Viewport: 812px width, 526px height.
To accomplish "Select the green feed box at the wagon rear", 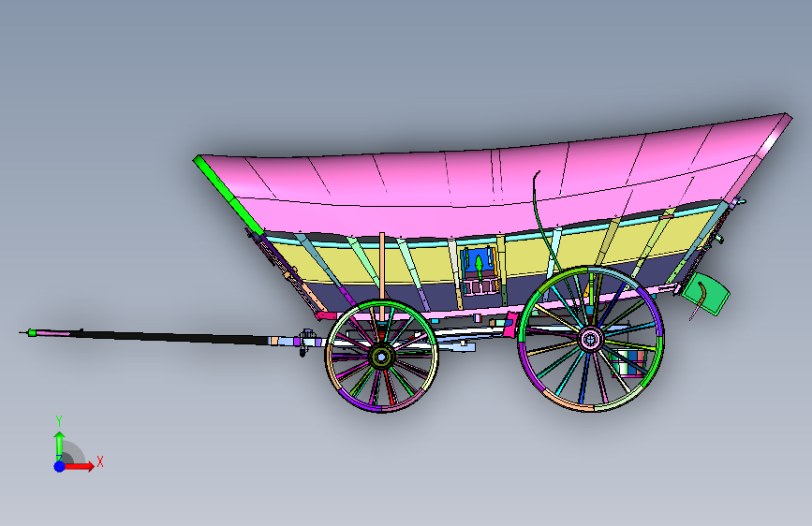I will tap(706, 294).
